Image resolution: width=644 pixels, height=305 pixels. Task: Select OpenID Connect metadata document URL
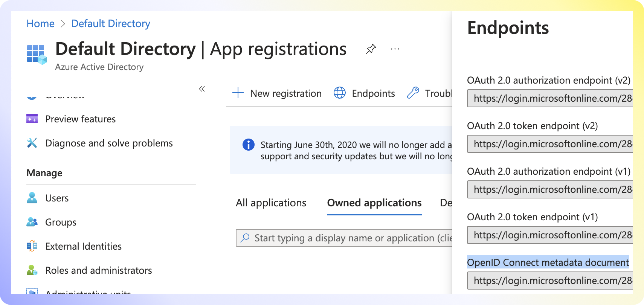pos(550,281)
